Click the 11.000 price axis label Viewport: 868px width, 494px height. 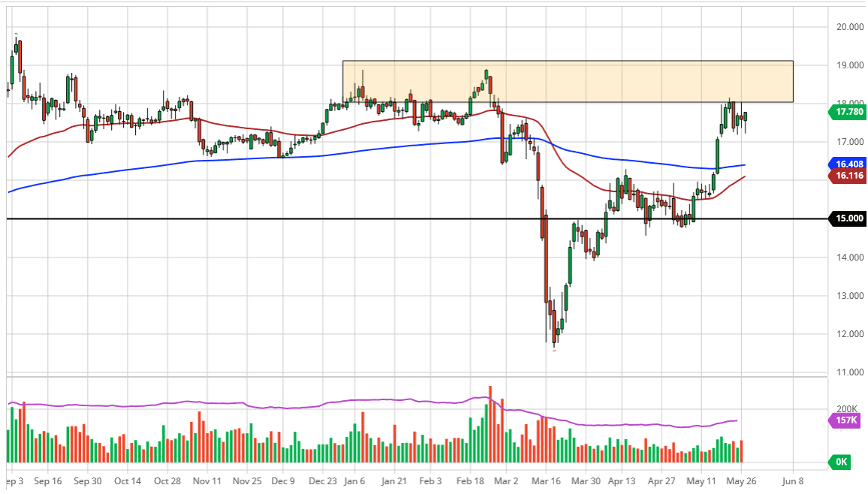point(848,372)
